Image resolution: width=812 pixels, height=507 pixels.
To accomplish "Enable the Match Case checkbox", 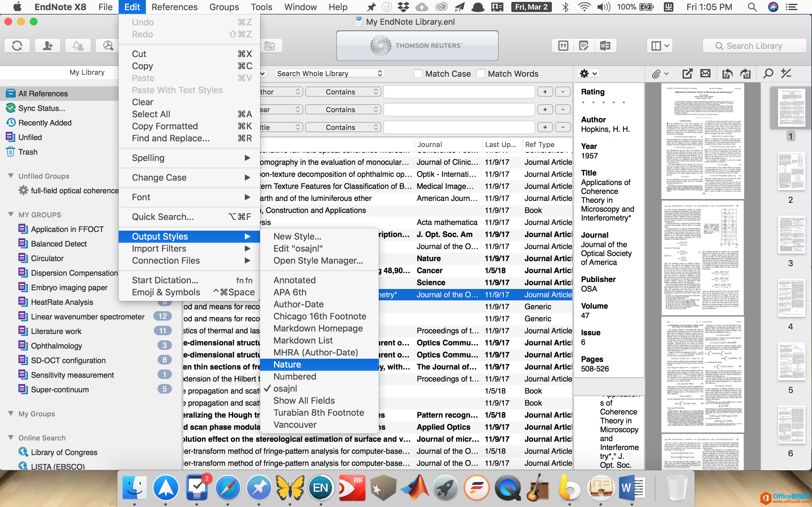I will (418, 74).
